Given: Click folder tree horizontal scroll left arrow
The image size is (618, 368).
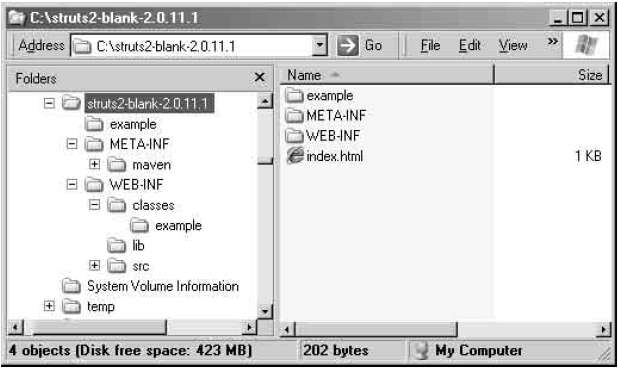Looking at the screenshot, I should tap(15, 327).
